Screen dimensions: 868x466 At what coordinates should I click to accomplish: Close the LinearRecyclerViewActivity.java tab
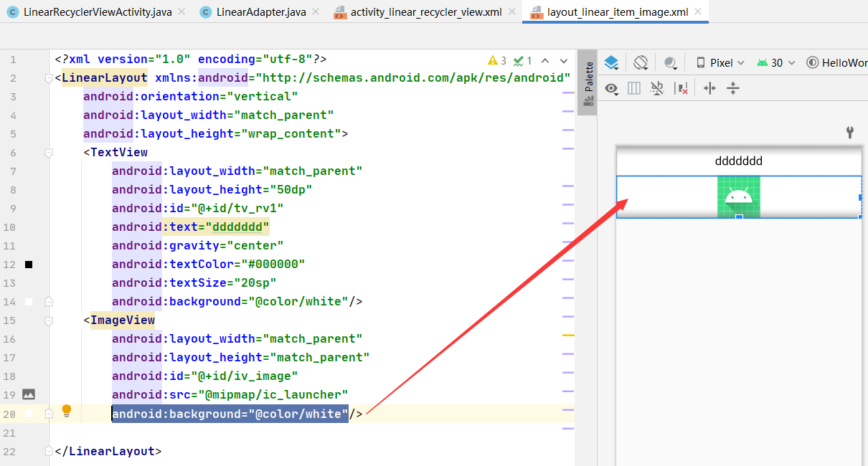(x=181, y=12)
